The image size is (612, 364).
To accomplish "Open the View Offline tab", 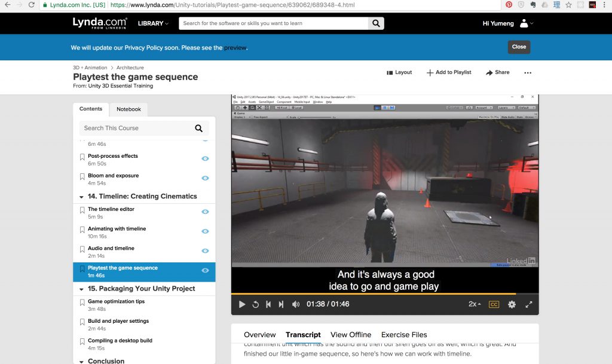I will (351, 335).
